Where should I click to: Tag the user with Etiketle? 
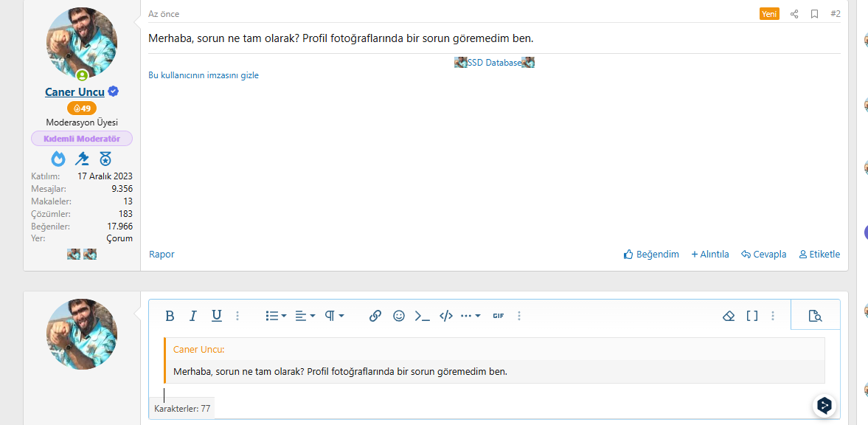tap(819, 255)
